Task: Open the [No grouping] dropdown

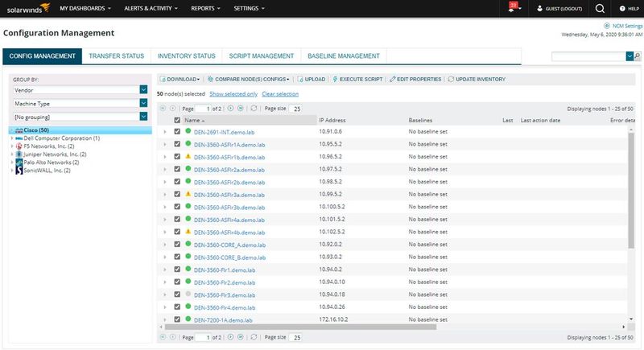Action: pyautogui.click(x=143, y=117)
